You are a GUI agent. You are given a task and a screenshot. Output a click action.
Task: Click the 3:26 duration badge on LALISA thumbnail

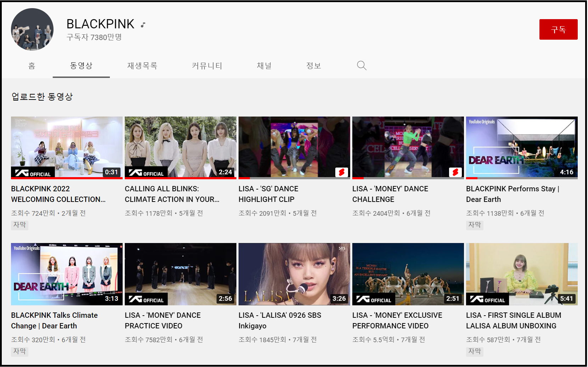pyautogui.click(x=339, y=299)
